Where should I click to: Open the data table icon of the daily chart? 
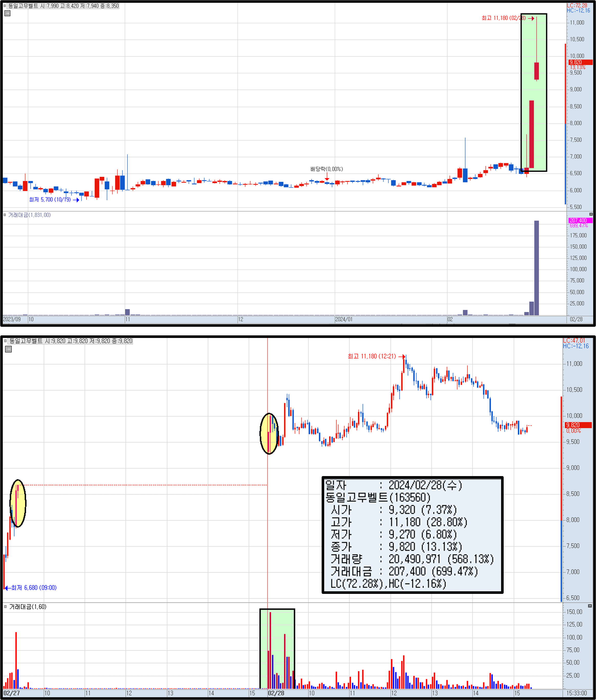pos(7,13)
